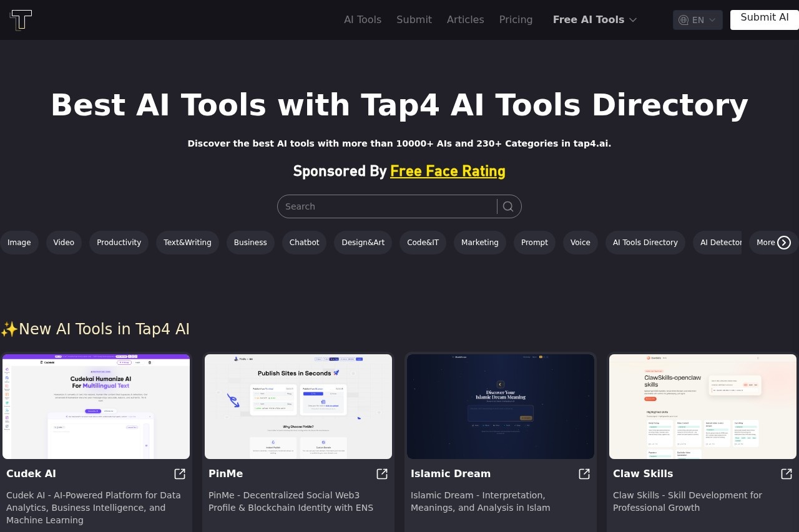Click the Islamic Dream preview thumbnail
The height and width of the screenshot is (532, 799).
[x=500, y=406]
